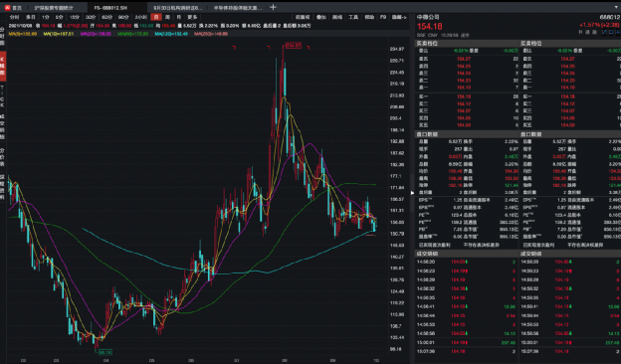Viewport: 621px width, 364px height.
Task: Open 前复权 adjustment dropdown
Action: click(x=303, y=17)
